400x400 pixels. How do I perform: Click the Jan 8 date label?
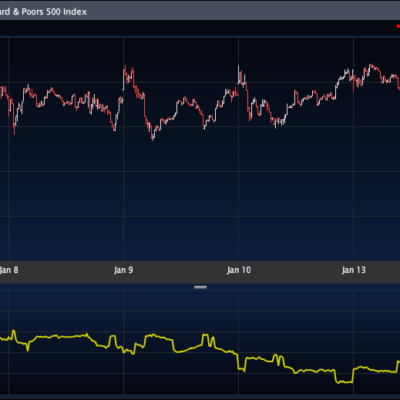click(x=9, y=270)
